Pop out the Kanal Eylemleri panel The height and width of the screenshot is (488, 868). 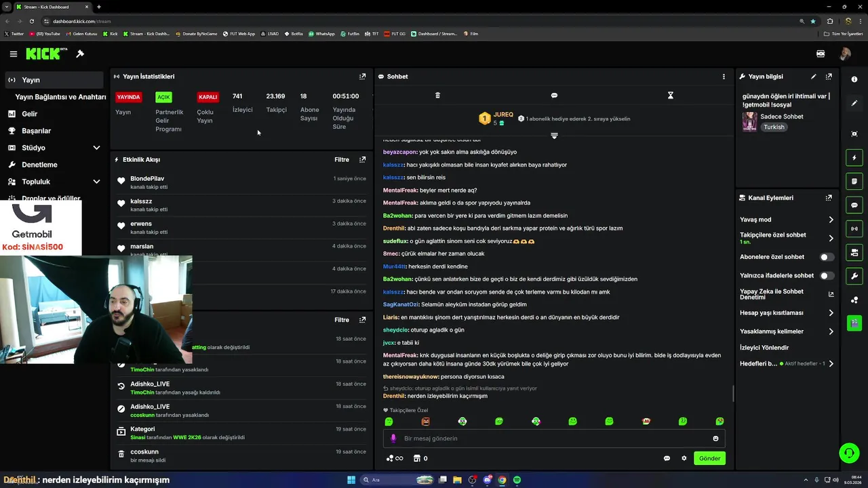coord(829,198)
